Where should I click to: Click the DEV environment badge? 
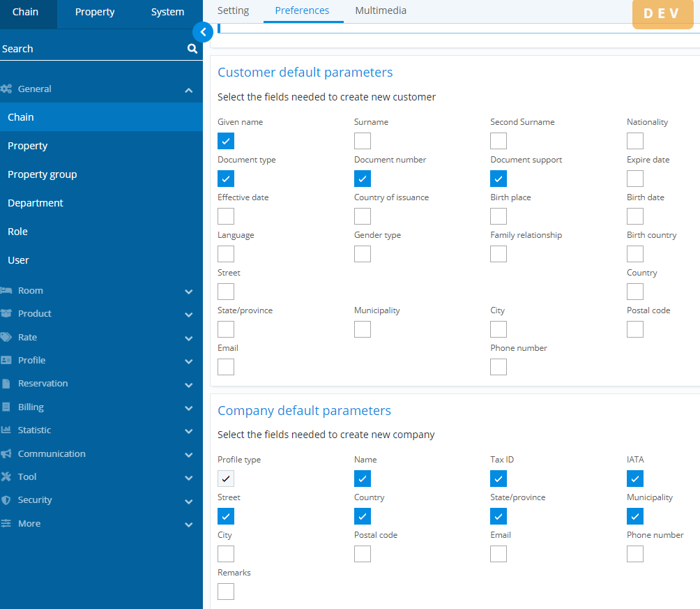(x=662, y=14)
